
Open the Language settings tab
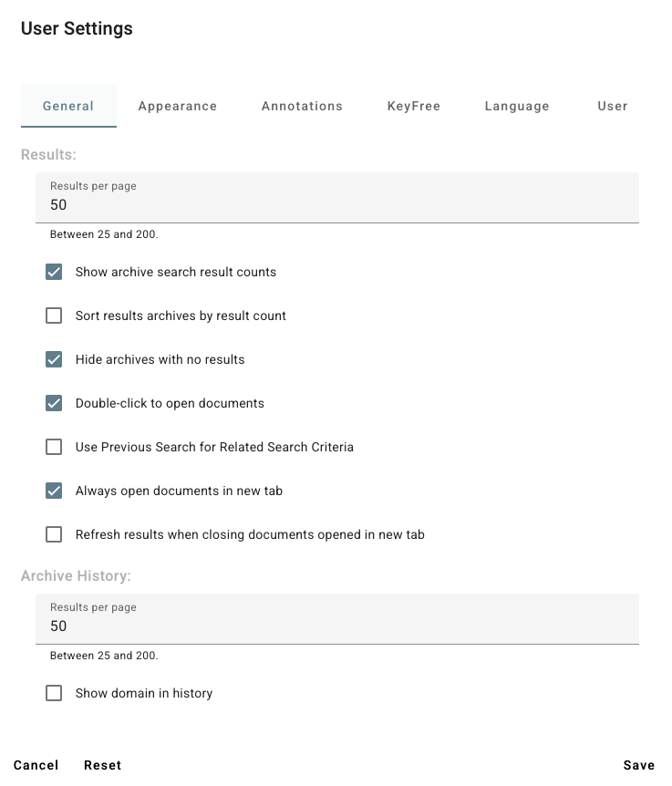tap(517, 106)
